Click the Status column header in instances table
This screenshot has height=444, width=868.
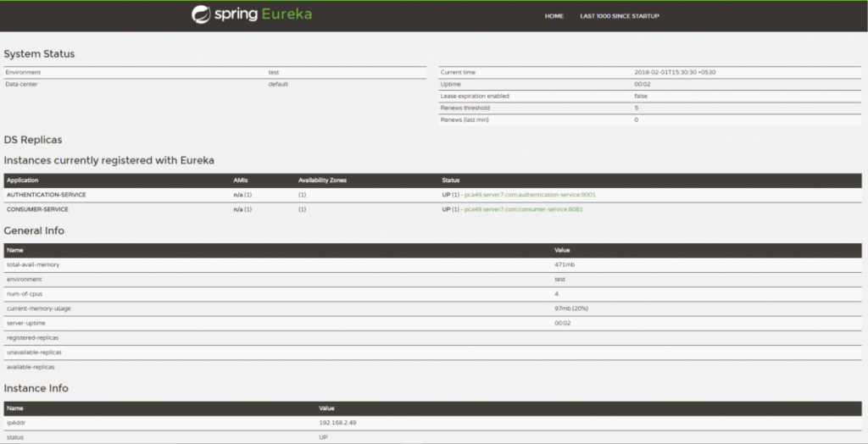pyautogui.click(x=451, y=180)
